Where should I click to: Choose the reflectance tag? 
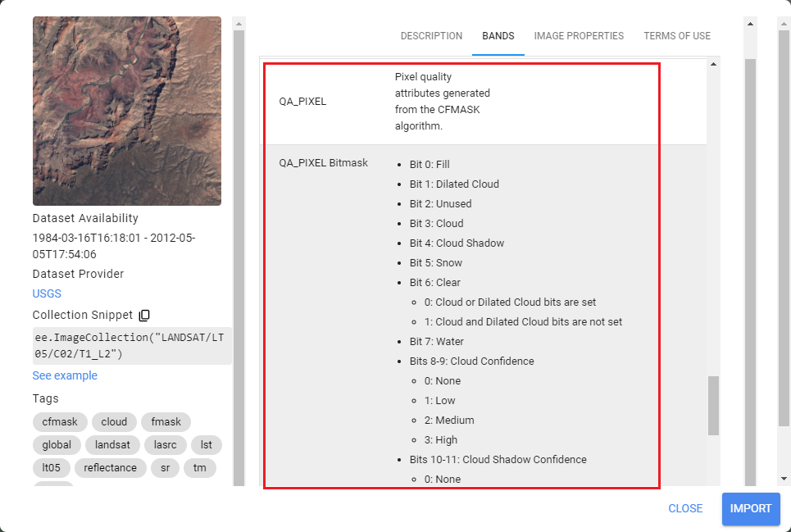108,468
